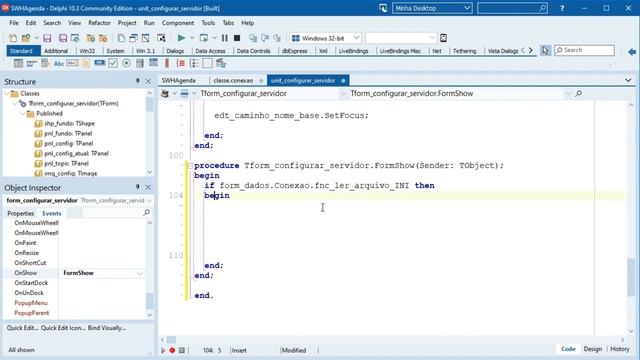Click the Quick Edit Icon... link
Screen dimensions: 640x360
[63, 328]
